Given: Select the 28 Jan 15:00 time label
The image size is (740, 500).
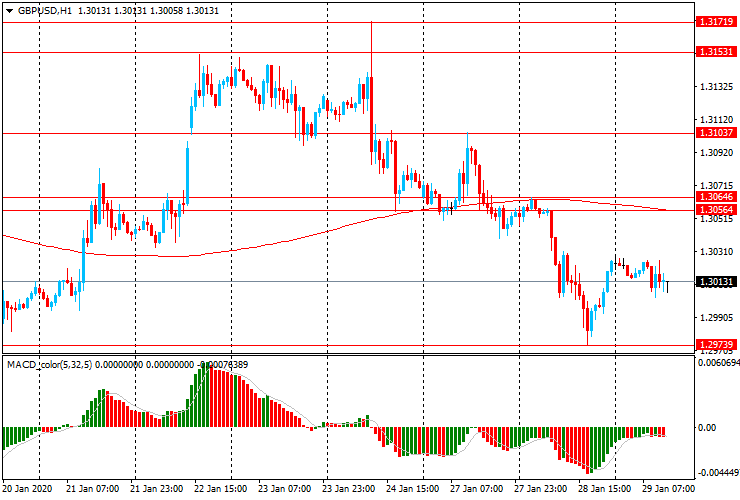Looking at the screenshot, I should pyautogui.click(x=605, y=489).
